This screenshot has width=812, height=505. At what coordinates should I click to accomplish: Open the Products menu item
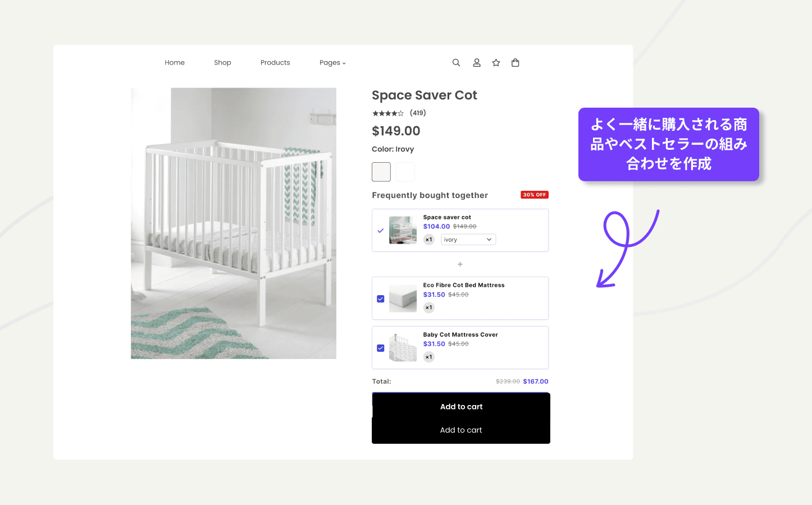(x=275, y=63)
